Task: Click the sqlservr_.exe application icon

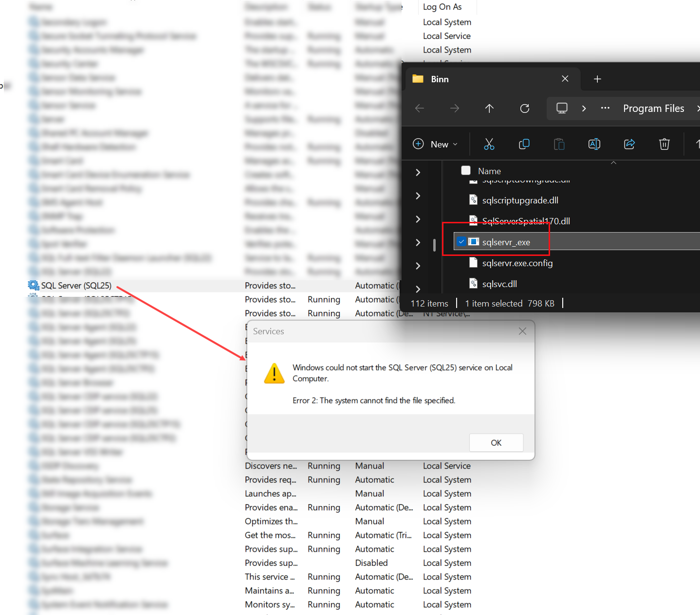Action: [x=474, y=242]
